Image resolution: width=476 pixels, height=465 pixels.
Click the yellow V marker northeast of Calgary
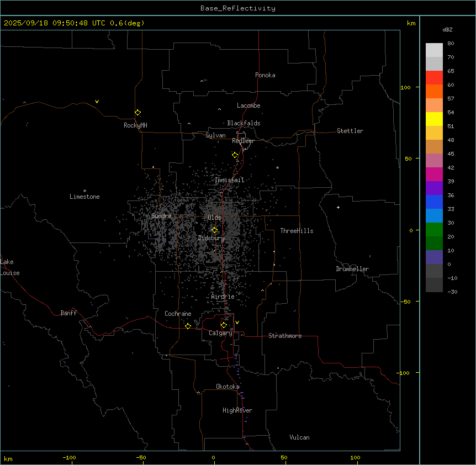point(237,323)
